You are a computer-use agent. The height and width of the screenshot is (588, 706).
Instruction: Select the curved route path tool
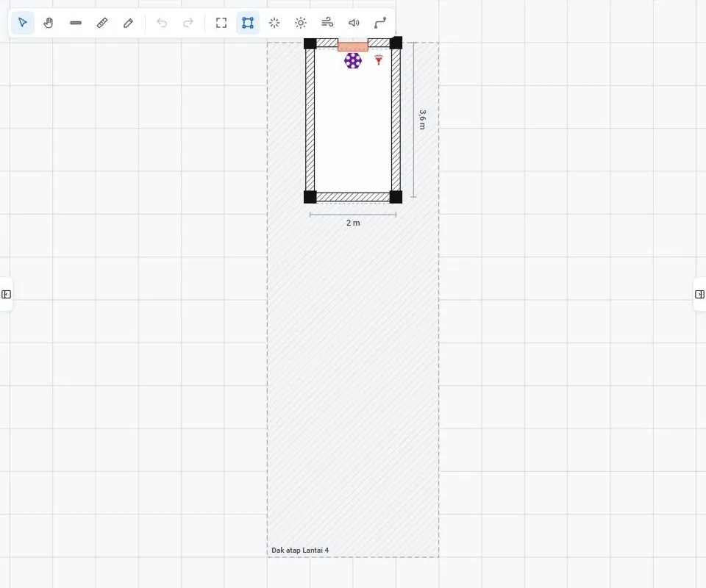(x=380, y=23)
